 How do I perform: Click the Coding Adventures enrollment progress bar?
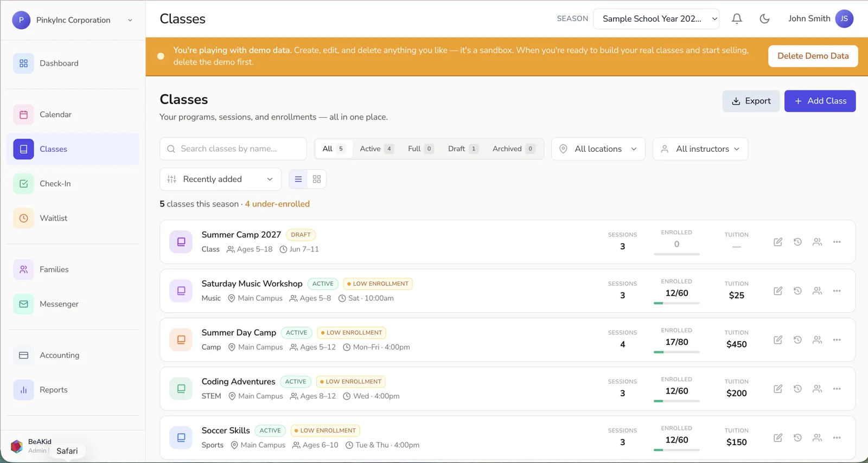(676, 401)
